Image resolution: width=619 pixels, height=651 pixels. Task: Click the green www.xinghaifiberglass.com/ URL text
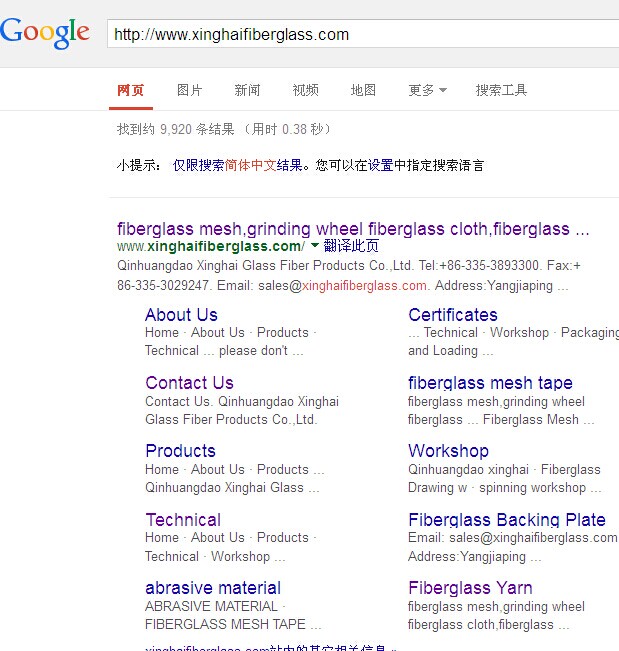click(211, 246)
